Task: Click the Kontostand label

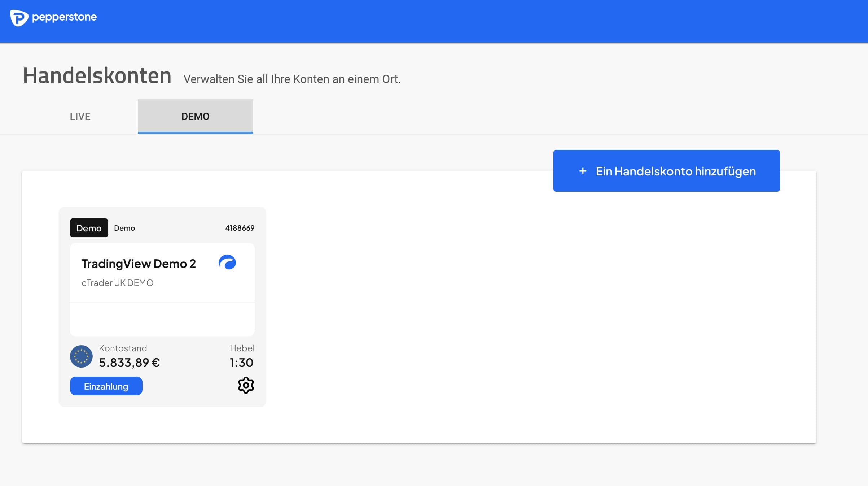Action: [123, 348]
